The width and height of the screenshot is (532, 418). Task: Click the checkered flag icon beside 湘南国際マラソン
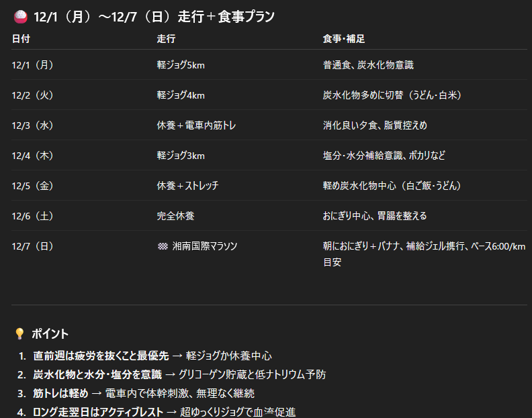coord(162,246)
